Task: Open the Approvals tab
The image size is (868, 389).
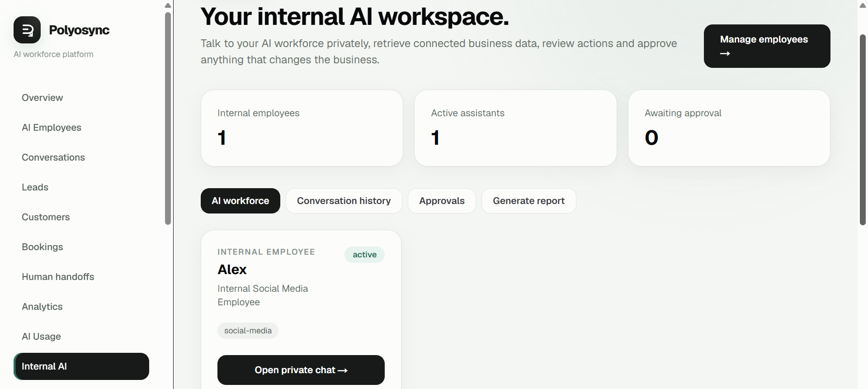Action: (442, 201)
